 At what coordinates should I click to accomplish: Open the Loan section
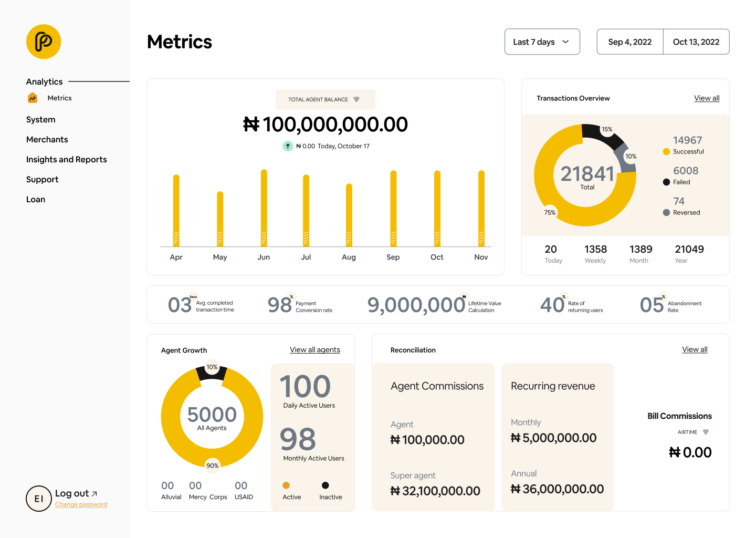point(36,199)
